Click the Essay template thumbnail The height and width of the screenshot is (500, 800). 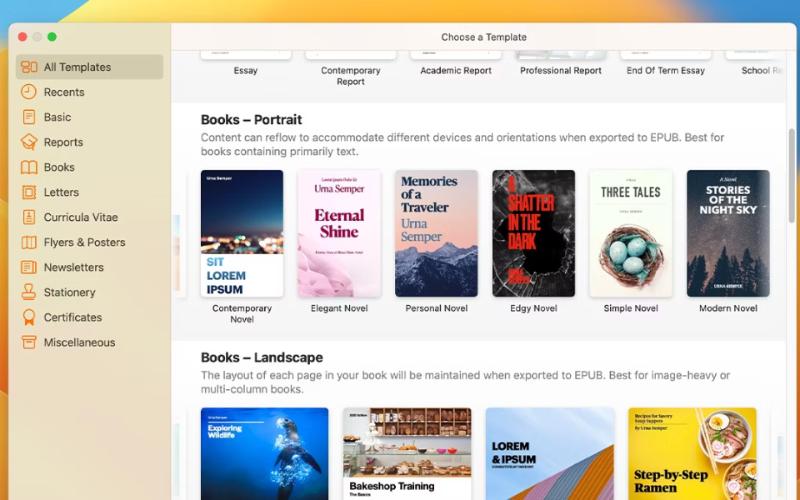(245, 55)
